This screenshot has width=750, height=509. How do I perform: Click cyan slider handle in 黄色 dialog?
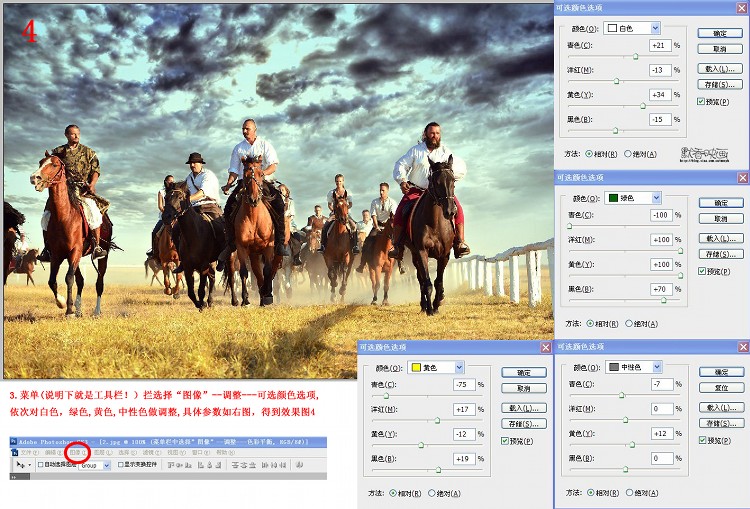click(386, 396)
